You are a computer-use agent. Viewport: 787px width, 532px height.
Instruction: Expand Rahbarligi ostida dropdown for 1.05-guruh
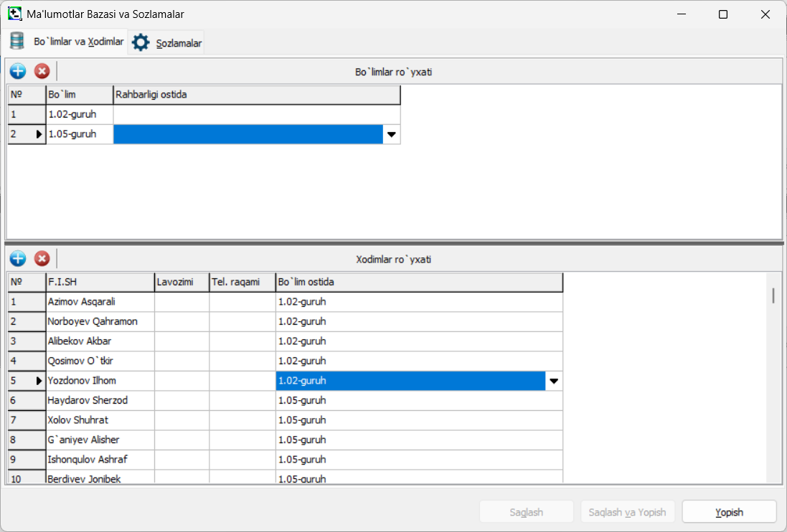pyautogui.click(x=392, y=134)
